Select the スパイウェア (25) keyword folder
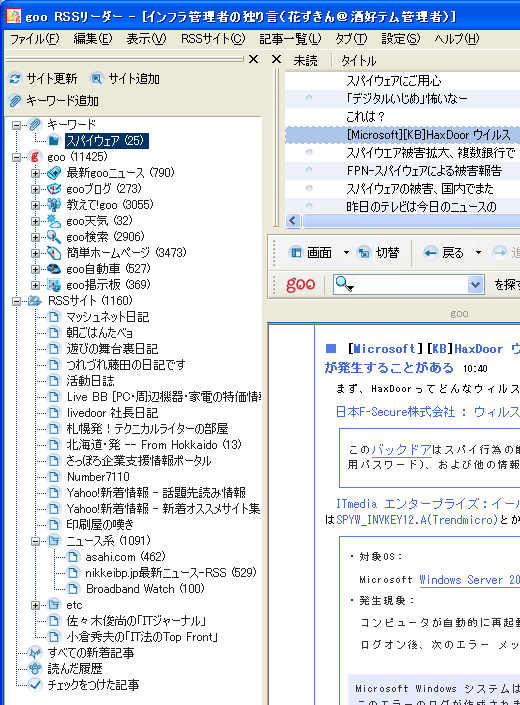This screenshot has height=705, width=520. pos(106,141)
